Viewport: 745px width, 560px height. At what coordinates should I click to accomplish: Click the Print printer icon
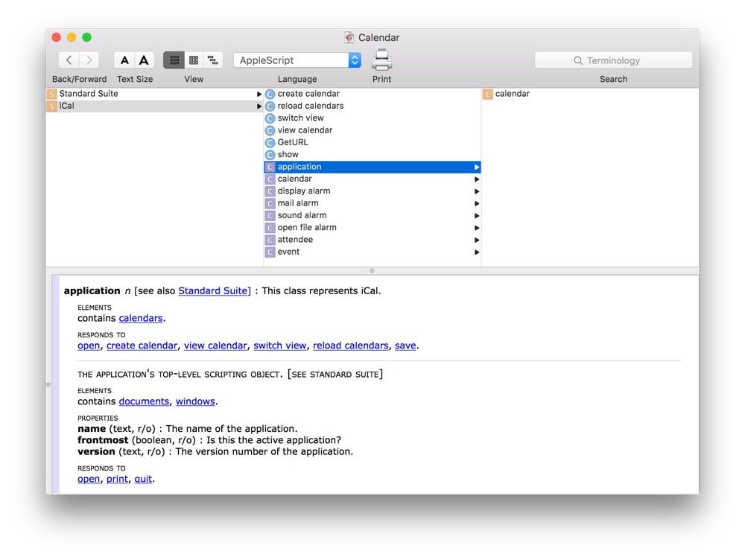[381, 60]
